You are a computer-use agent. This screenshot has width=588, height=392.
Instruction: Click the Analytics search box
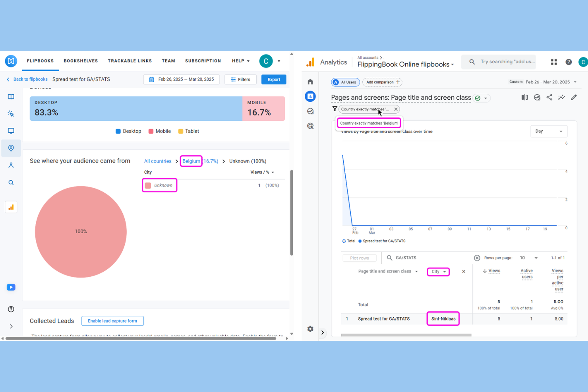pos(499,62)
